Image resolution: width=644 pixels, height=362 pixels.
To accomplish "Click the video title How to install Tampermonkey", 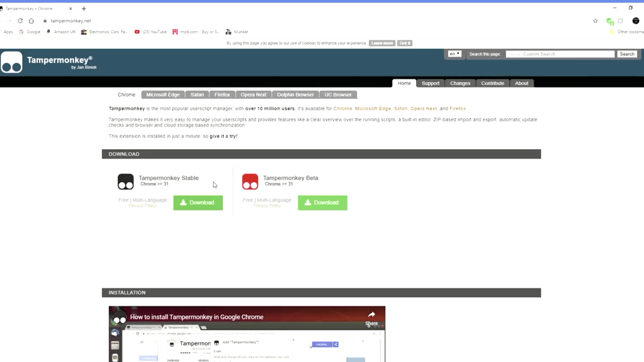I will click(x=197, y=317).
